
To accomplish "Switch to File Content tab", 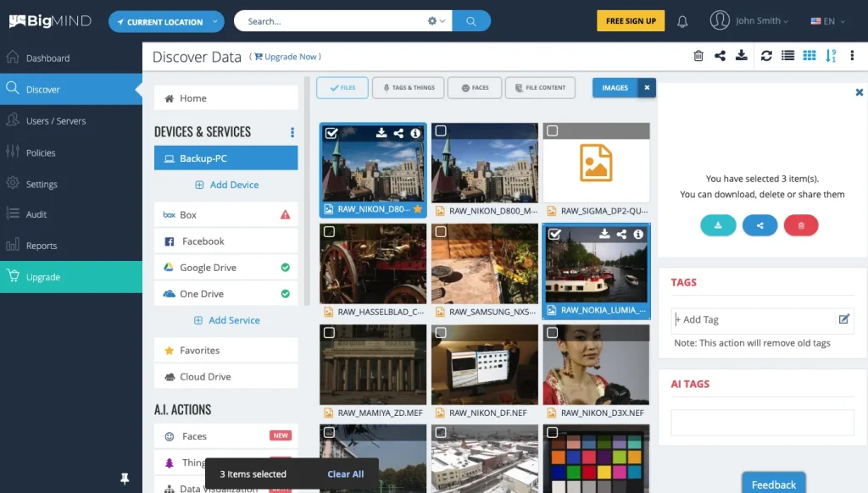I will tap(540, 87).
